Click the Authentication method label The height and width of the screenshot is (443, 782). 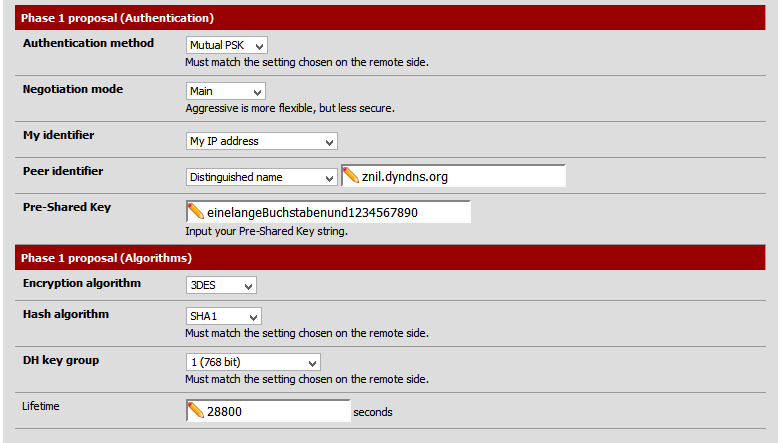pyautogui.click(x=88, y=44)
